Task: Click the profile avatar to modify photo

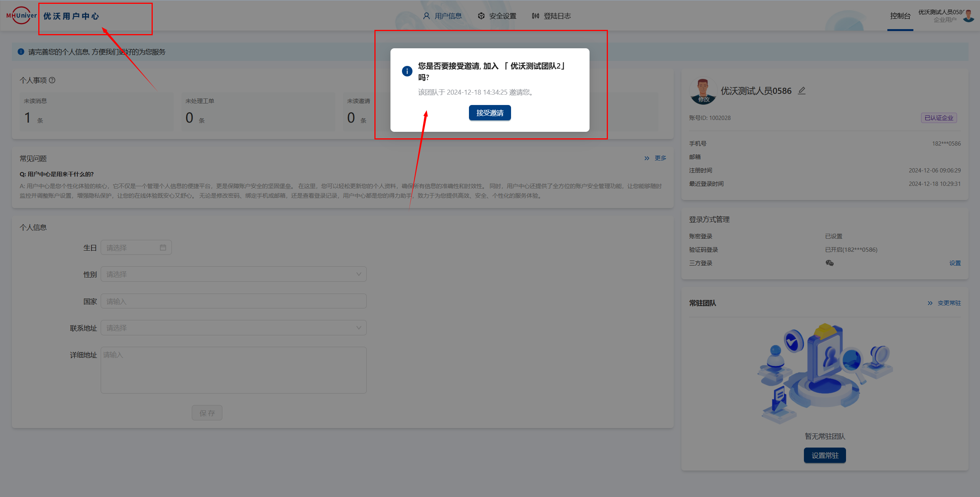Action: click(x=703, y=91)
